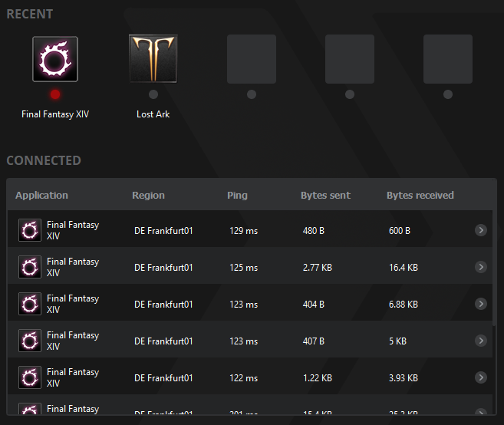Image resolution: width=504 pixels, height=425 pixels.
Task: Expand details for the 129 ms connection
Action: (x=481, y=230)
